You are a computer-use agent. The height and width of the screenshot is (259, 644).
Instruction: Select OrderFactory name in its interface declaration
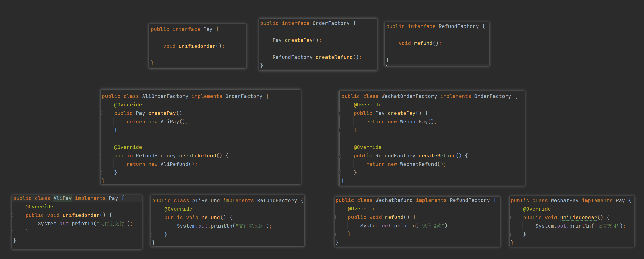tap(331, 23)
